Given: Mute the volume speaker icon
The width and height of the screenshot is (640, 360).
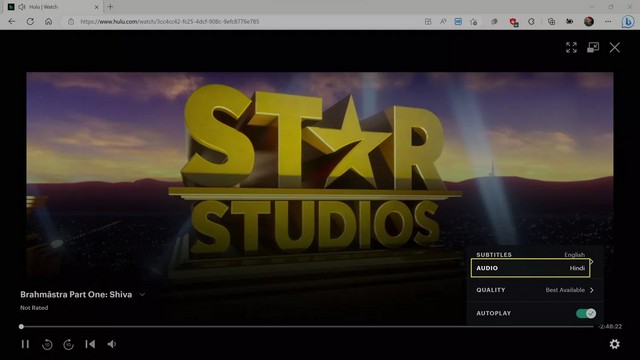Looking at the screenshot, I should point(112,344).
